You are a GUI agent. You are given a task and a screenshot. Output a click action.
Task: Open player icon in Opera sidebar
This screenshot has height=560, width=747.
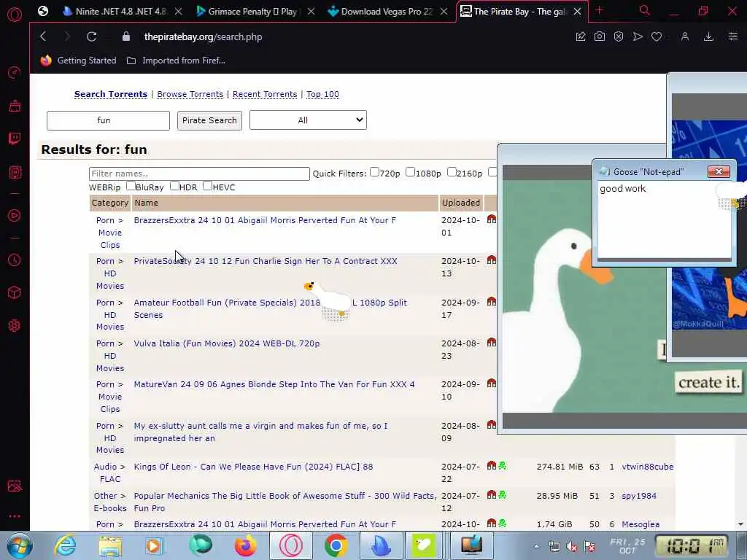click(x=15, y=216)
